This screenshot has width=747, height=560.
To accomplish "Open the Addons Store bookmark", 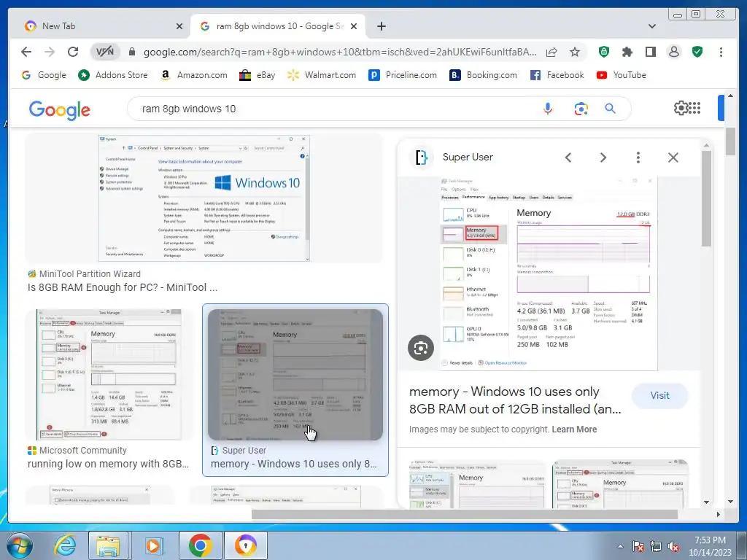I will [113, 75].
